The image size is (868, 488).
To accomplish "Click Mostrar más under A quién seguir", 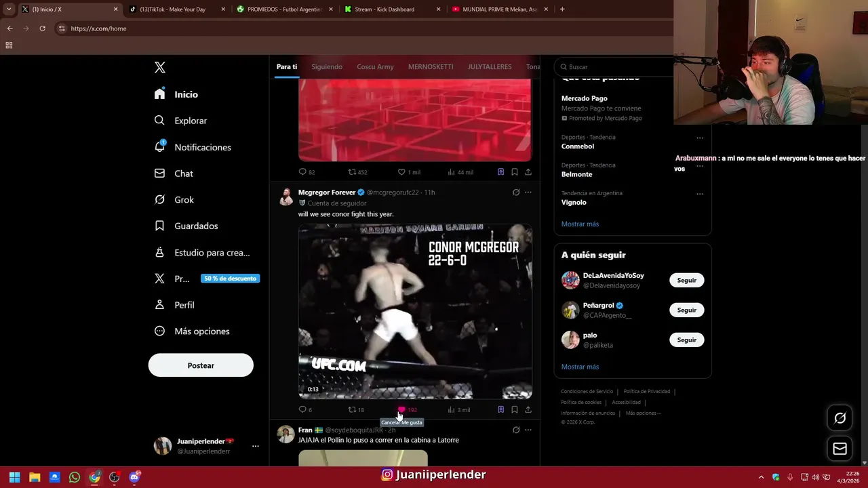I will tap(580, 367).
